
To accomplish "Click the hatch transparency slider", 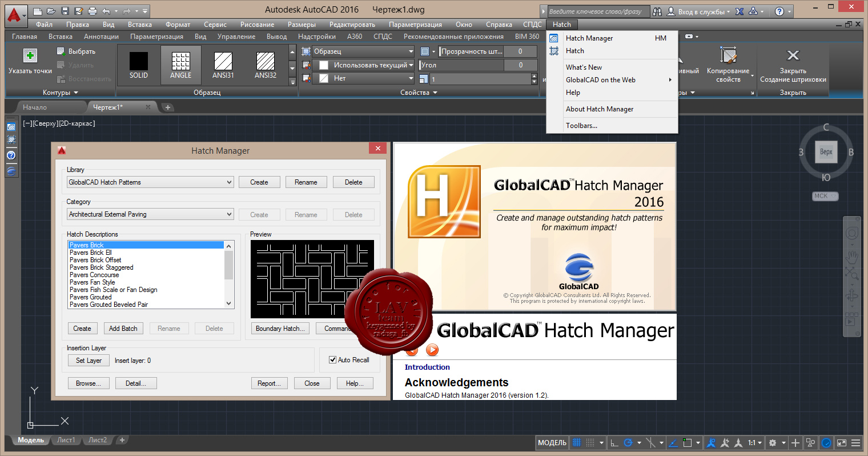I will coord(471,51).
